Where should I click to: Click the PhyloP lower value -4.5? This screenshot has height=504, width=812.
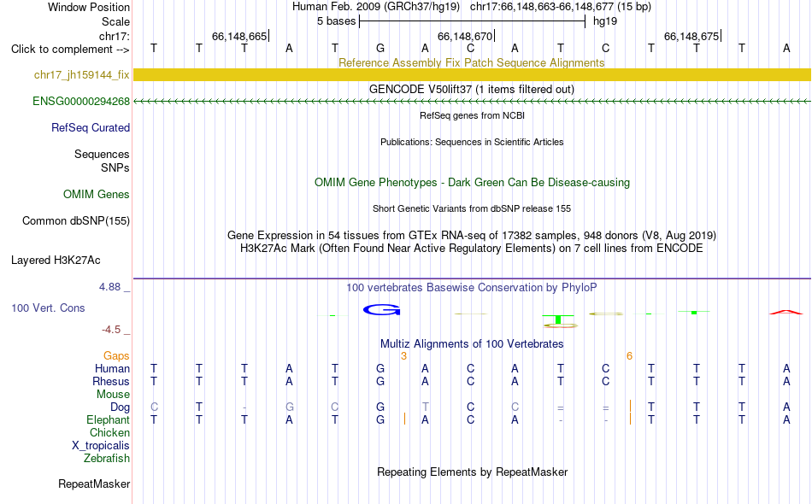tap(111, 330)
